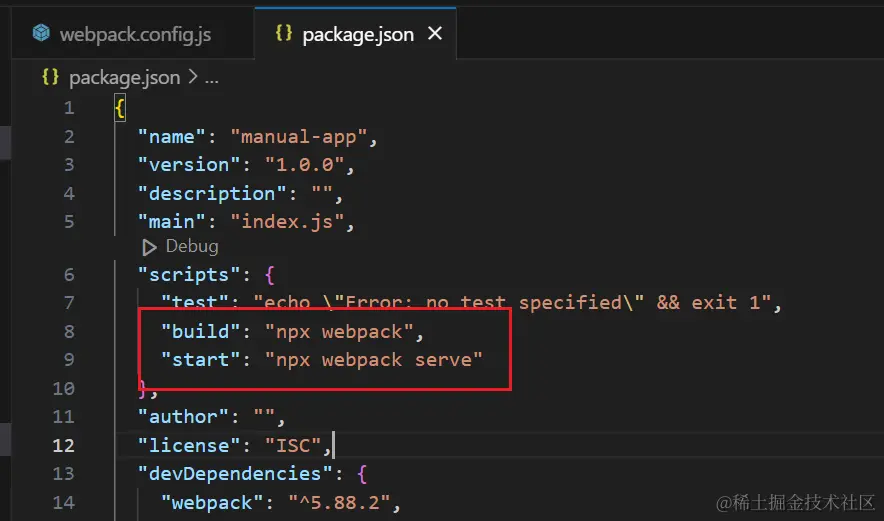Click the "1.0.0" version value
The image size is (884, 521).
[304, 165]
